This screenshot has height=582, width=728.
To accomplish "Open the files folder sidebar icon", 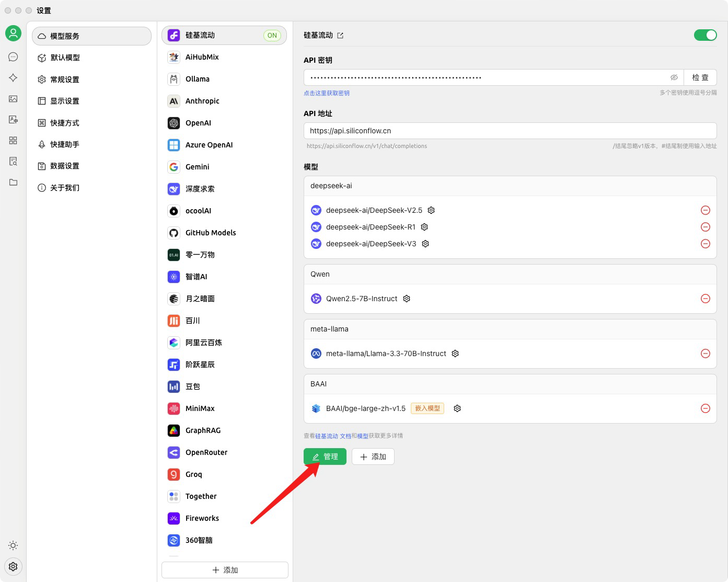I will [13, 182].
